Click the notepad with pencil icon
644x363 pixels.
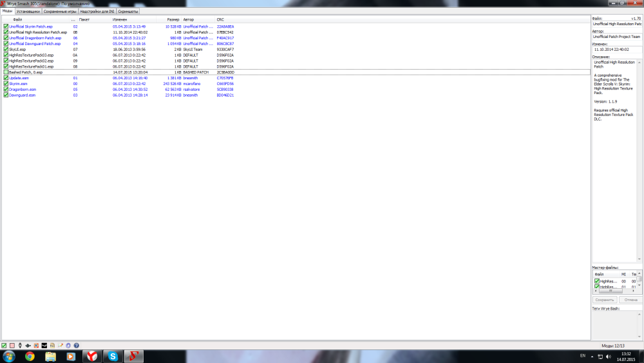61,346
